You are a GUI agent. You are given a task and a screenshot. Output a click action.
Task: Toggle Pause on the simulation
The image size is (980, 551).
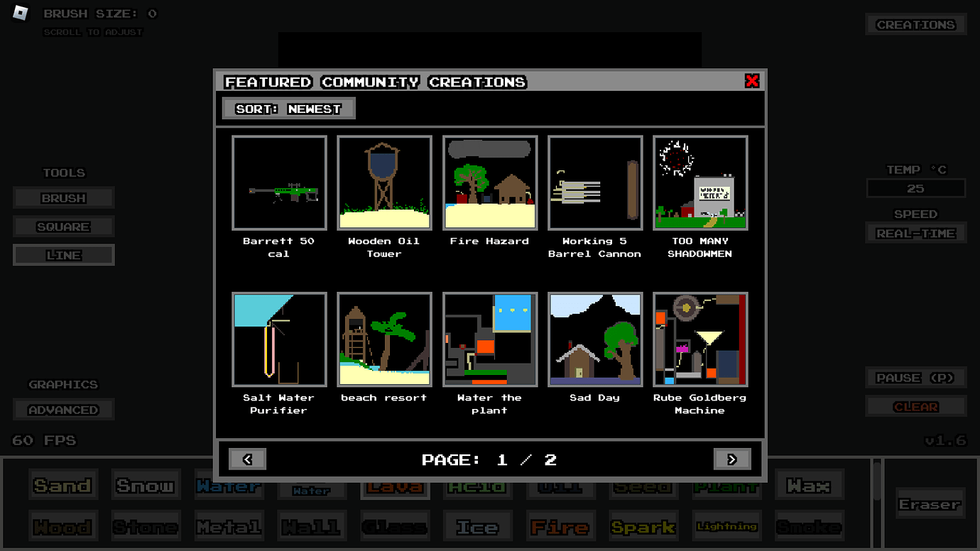point(915,378)
